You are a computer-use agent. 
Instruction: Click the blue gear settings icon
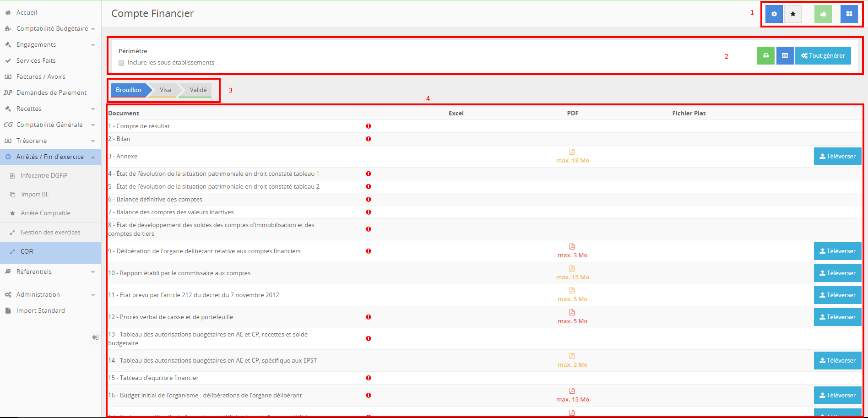(x=774, y=14)
